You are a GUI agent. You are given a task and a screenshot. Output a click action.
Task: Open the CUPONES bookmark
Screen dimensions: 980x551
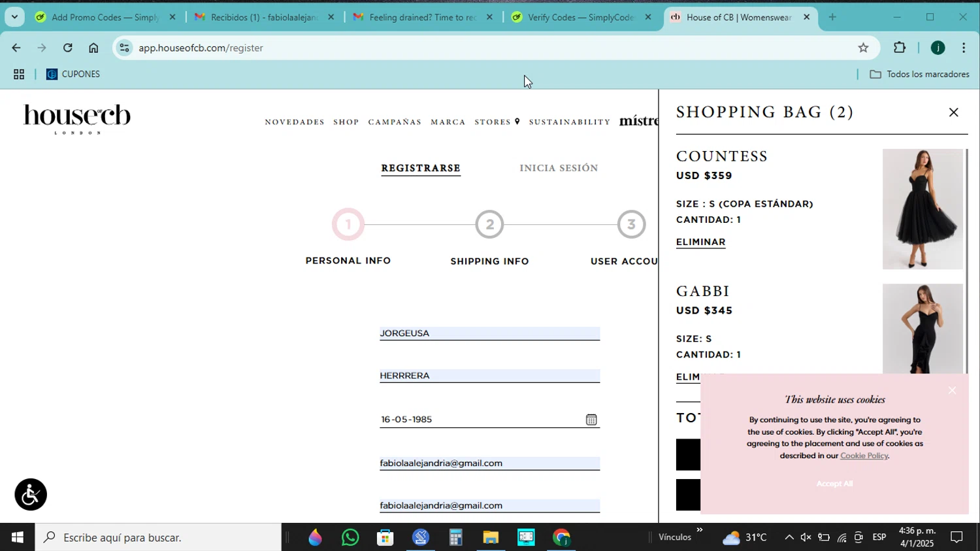pyautogui.click(x=73, y=75)
